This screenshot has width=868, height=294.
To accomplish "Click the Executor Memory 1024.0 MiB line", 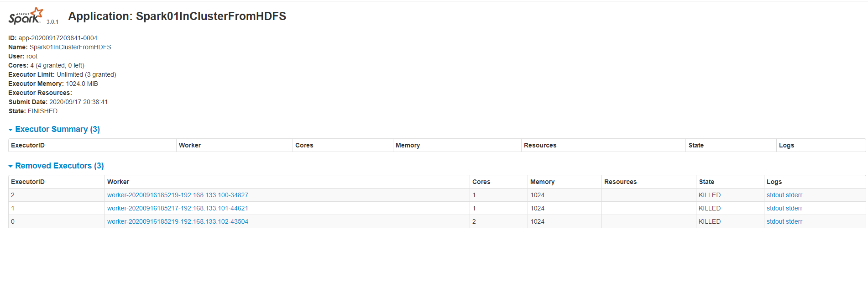I will point(53,84).
